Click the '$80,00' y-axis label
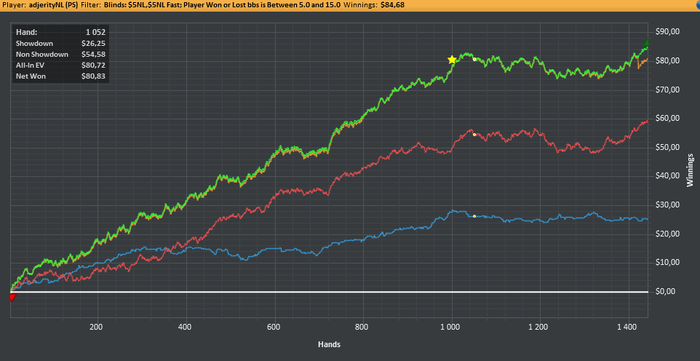The height and width of the screenshot is (361, 700). (x=667, y=61)
